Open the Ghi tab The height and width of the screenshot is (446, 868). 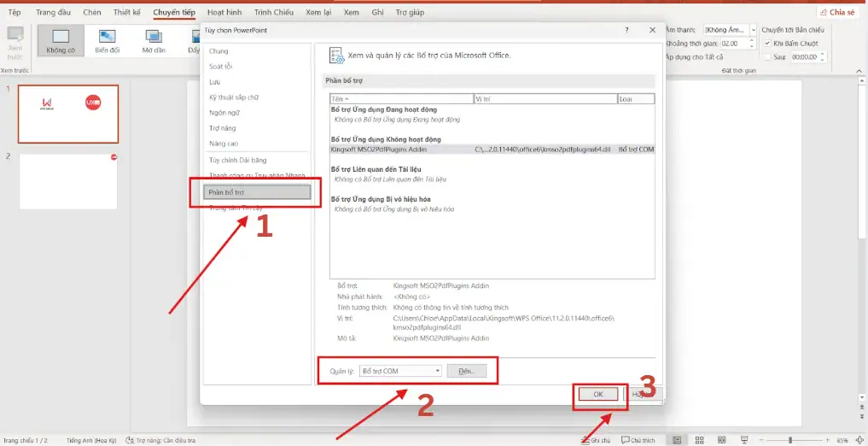377,12
